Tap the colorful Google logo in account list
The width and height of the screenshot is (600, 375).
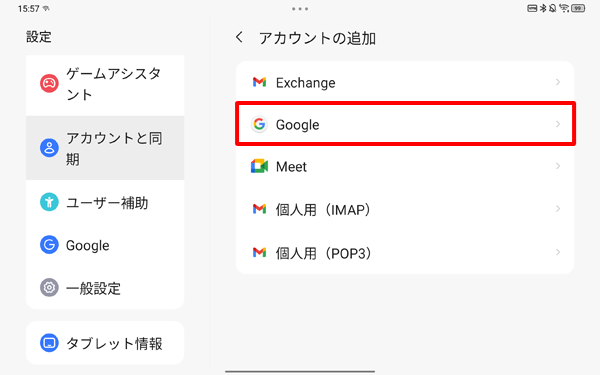(x=259, y=124)
